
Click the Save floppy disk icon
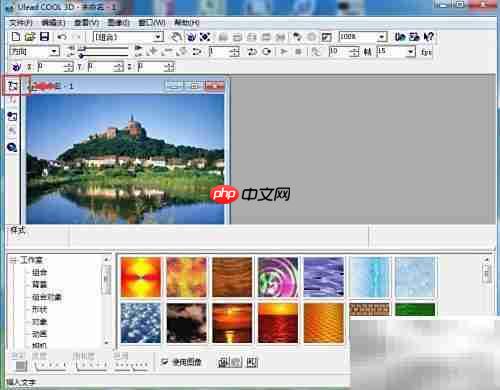[44, 36]
